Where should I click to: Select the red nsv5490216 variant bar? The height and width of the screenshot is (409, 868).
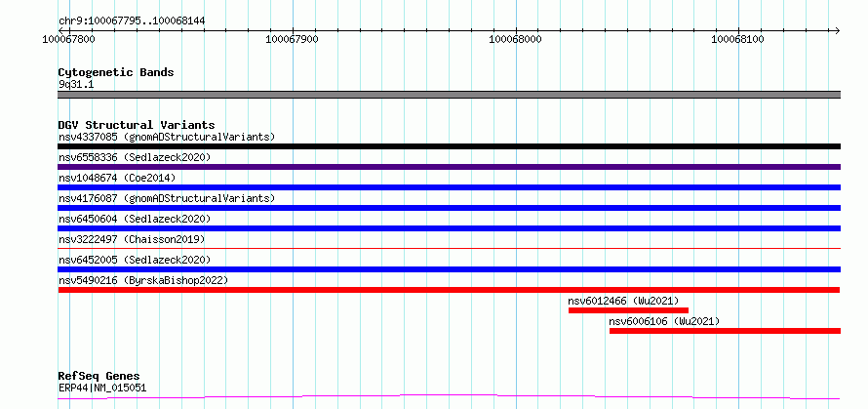pos(449,290)
